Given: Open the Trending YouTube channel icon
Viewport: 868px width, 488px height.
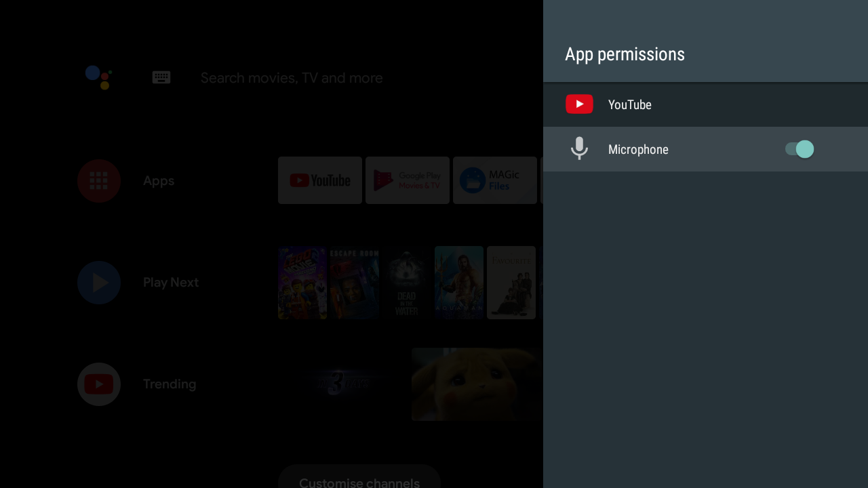Looking at the screenshot, I should [99, 384].
